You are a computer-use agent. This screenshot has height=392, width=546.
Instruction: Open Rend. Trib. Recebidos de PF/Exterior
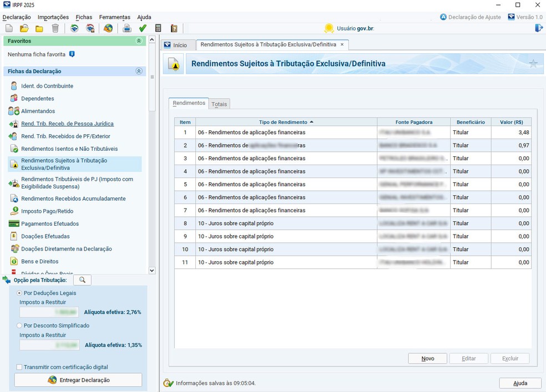65,136
